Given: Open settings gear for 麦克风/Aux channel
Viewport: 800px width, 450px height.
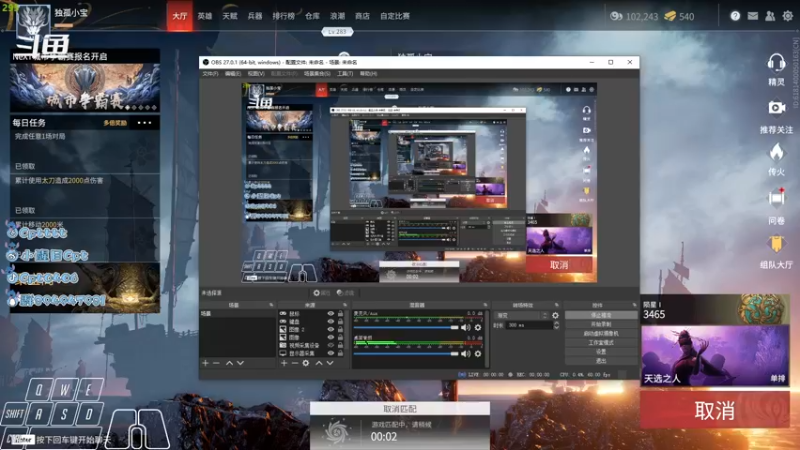Looking at the screenshot, I should pos(478,328).
